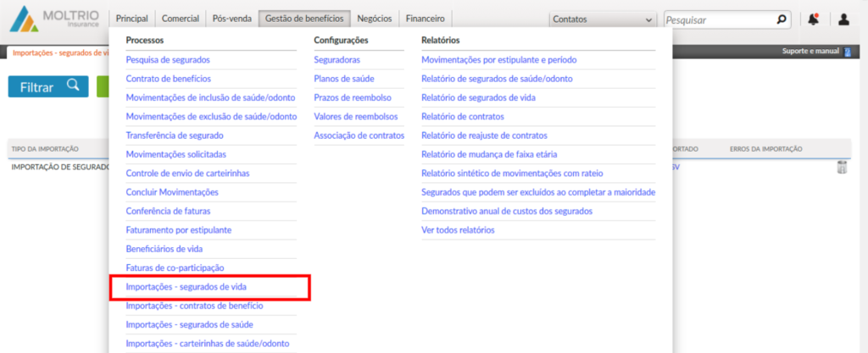Select Planos de saúde configuration
868x353 pixels.
(344, 79)
